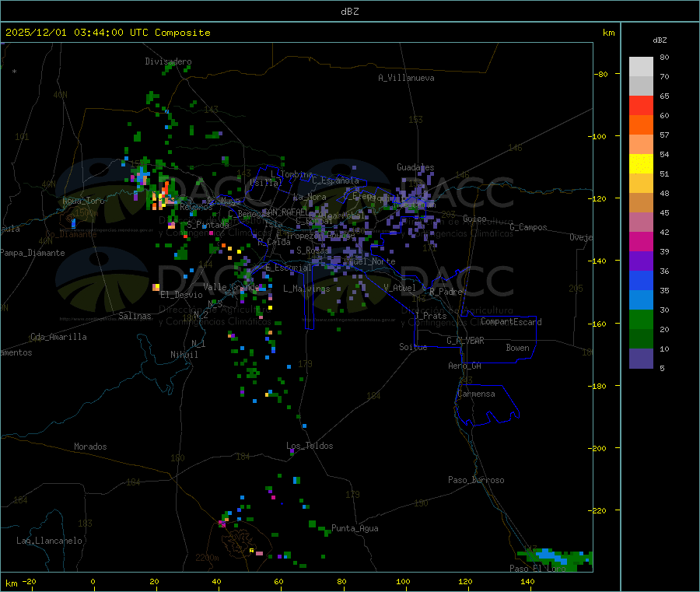Click the Goico map label
The width and height of the screenshot is (700, 592).
(x=474, y=219)
